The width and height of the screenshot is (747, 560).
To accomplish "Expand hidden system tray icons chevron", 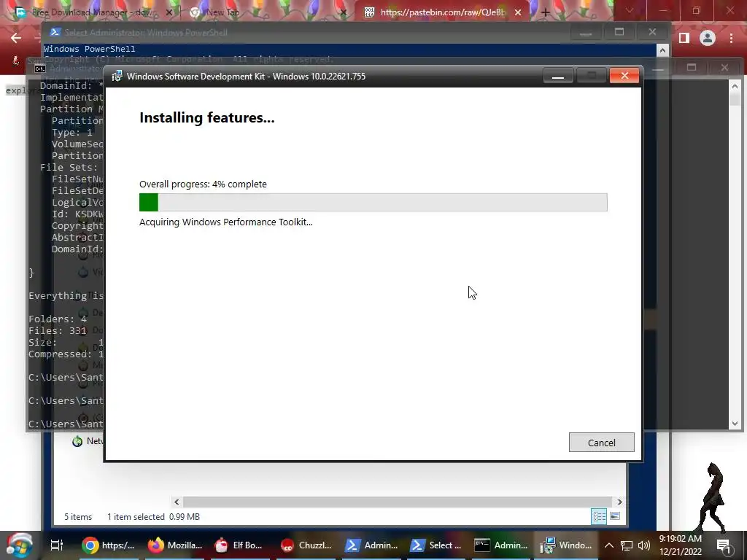I will point(609,545).
